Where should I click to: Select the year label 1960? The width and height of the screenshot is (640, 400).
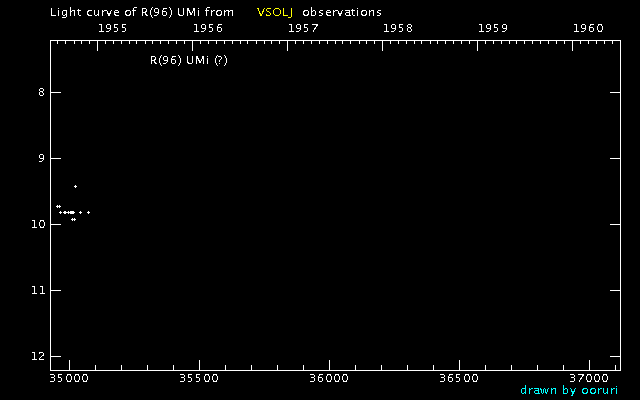588,28
